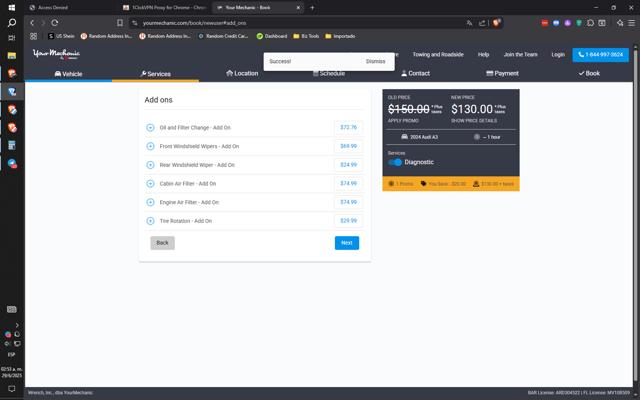This screenshot has height=400, width=640.
Task: Open the Contact step tab
Action: pyautogui.click(x=415, y=73)
